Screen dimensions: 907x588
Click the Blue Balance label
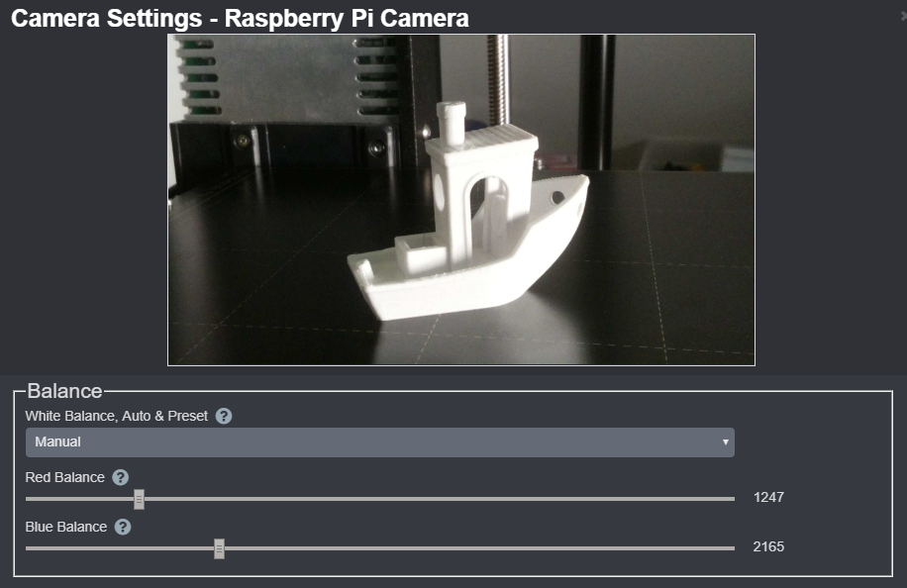(x=65, y=527)
